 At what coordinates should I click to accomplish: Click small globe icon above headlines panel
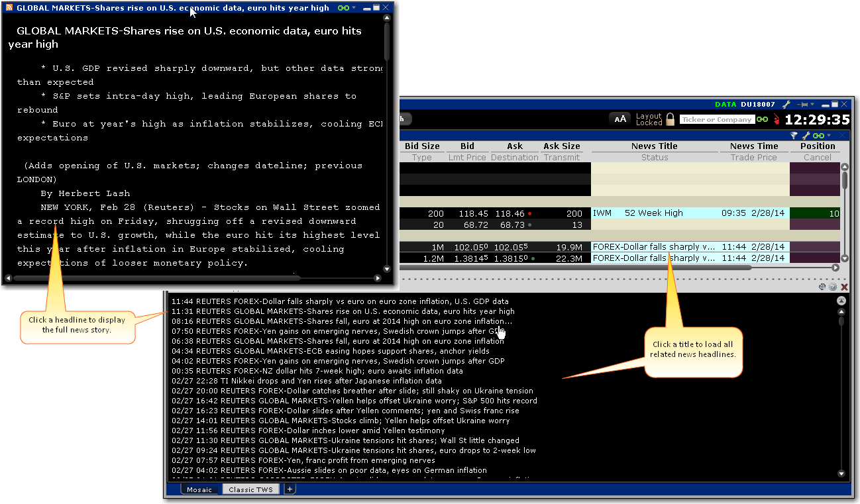pos(833,287)
